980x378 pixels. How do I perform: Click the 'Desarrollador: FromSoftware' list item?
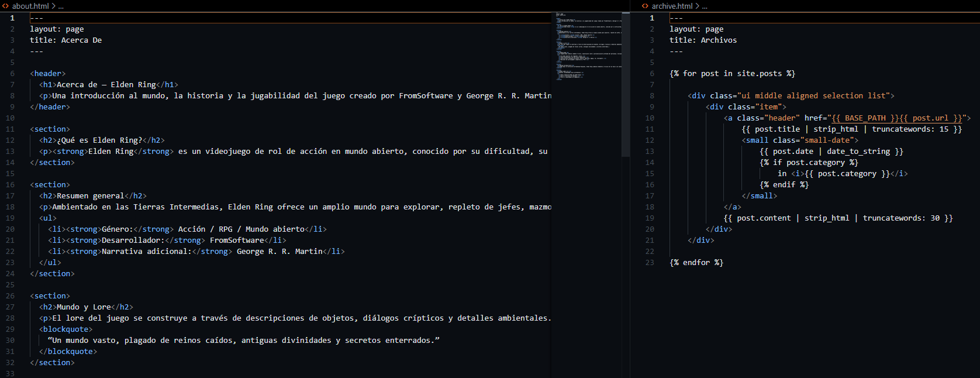[167, 240]
